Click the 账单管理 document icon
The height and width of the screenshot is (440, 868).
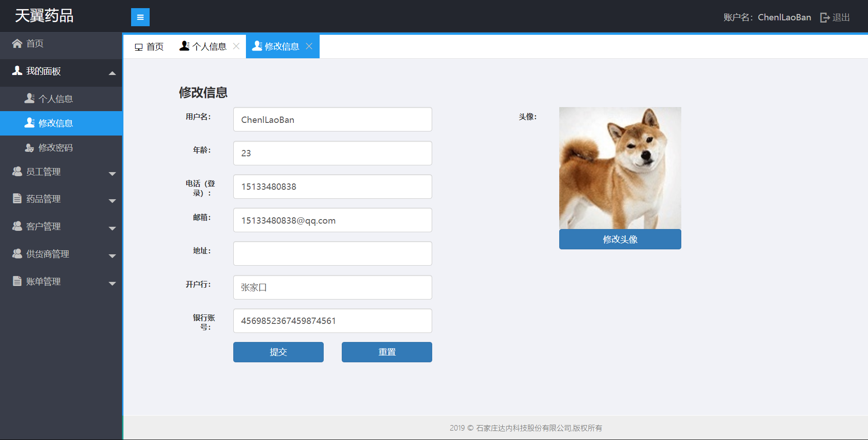[17, 281]
